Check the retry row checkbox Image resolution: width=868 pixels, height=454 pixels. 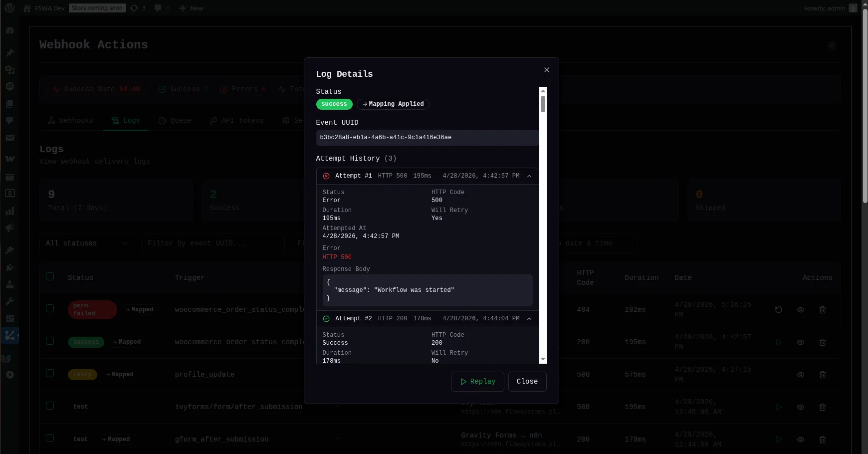click(50, 373)
